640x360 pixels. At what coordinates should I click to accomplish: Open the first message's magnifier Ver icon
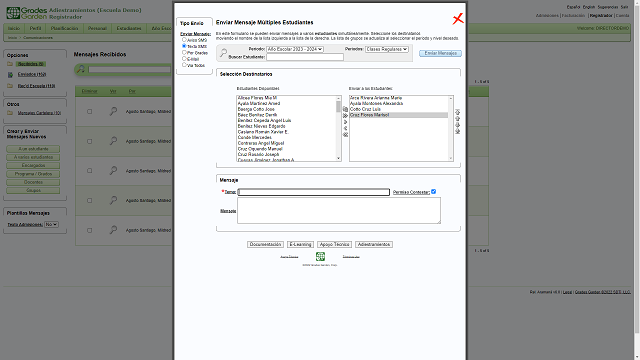point(113,111)
